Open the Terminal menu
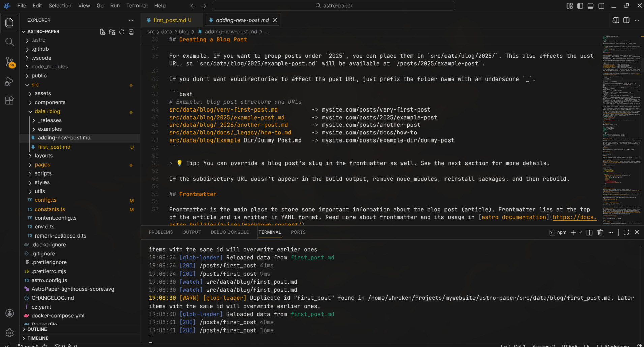Screen dimensions: 644x347 [x=137, y=6]
